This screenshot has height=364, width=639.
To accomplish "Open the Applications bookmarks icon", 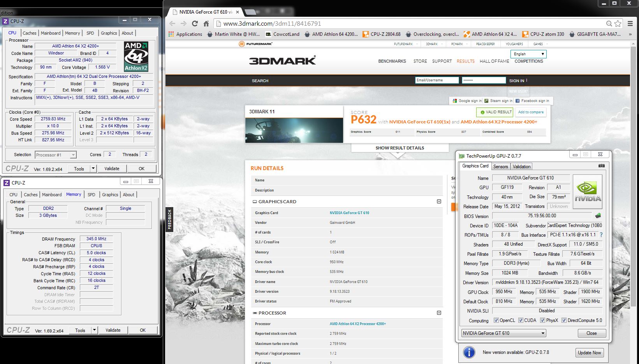I will [171, 34].
